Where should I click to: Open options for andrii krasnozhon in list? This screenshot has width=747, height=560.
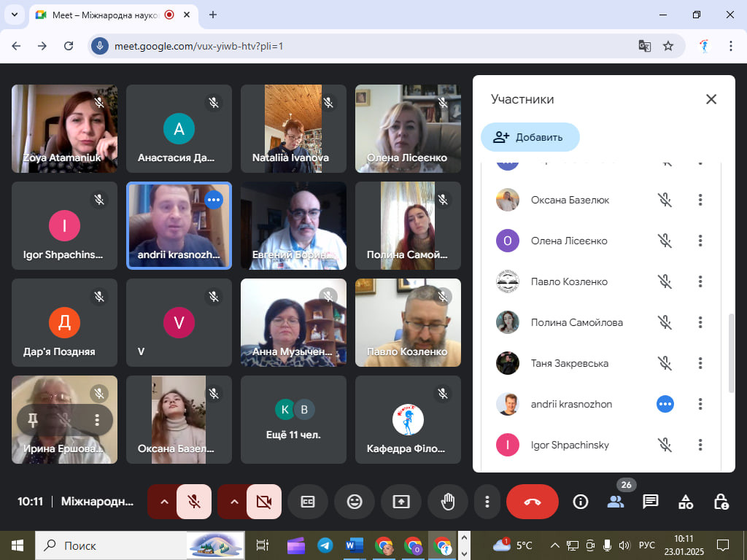(x=700, y=404)
